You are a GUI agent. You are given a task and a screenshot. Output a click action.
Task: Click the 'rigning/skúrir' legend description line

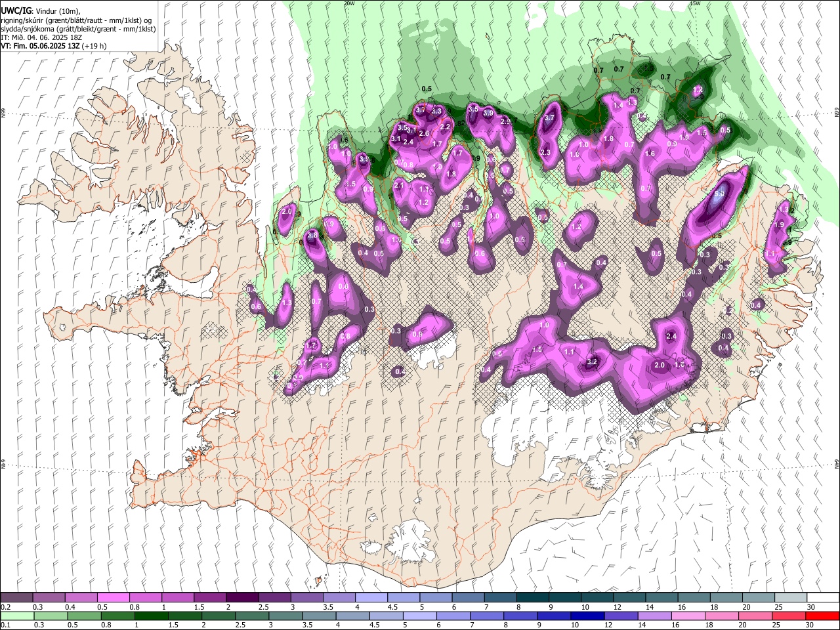point(77,20)
